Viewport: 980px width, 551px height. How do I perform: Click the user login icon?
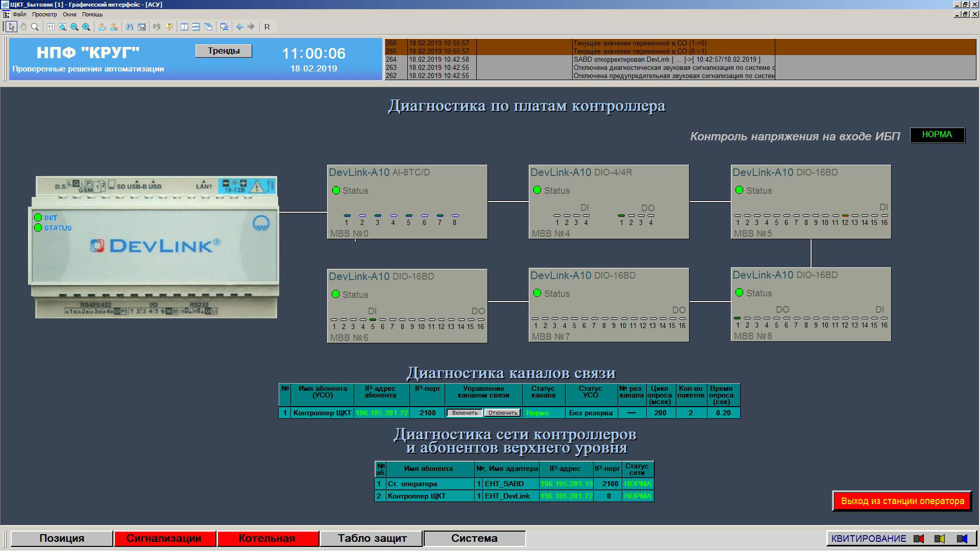[102, 27]
